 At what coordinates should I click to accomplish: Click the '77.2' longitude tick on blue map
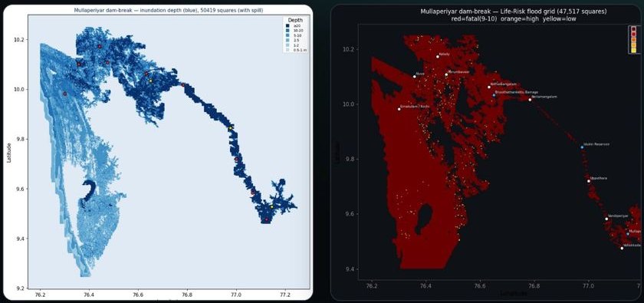pyautogui.click(x=285, y=295)
